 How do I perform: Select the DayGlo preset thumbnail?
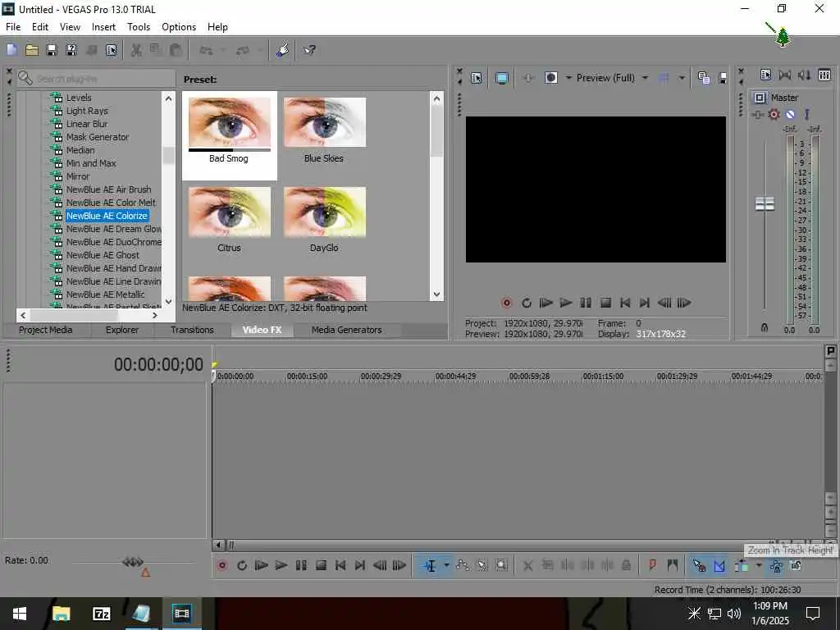(x=325, y=212)
